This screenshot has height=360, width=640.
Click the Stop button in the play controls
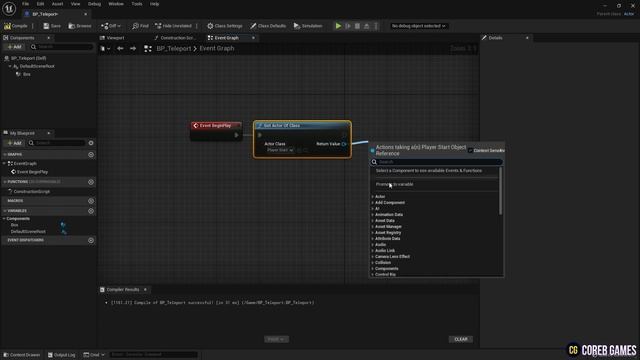[358, 26]
